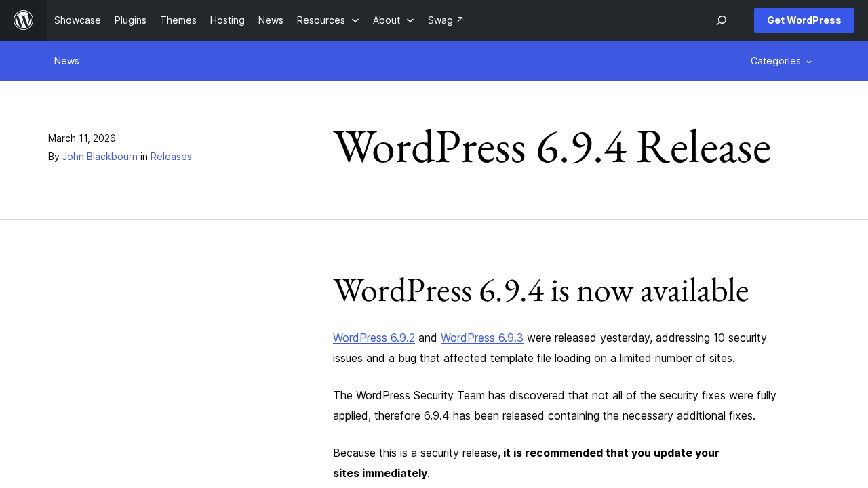Select Hosting in the navigation bar
The image size is (868, 488).
[227, 20]
